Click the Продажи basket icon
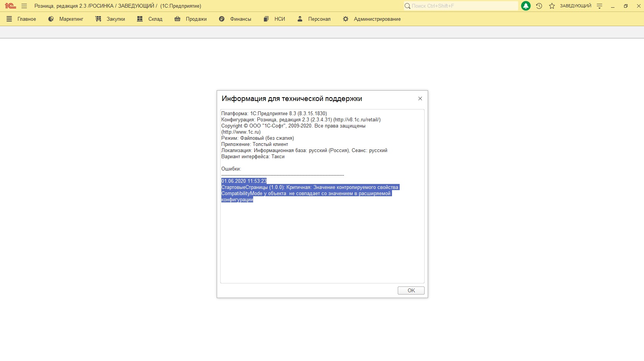The image size is (644, 361). coord(177,19)
